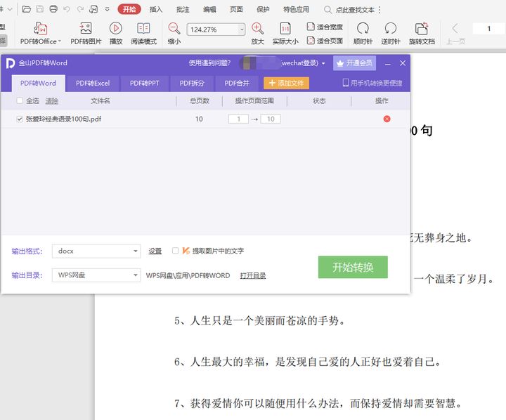Open the 批注 ribbon tab
The width and height of the screenshot is (506, 420).
click(x=183, y=9)
